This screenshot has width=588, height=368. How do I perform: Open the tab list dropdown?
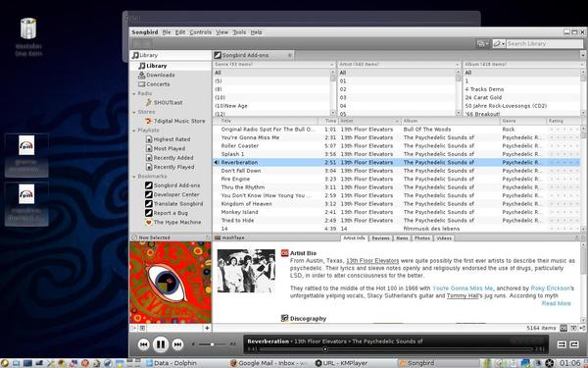(583, 55)
